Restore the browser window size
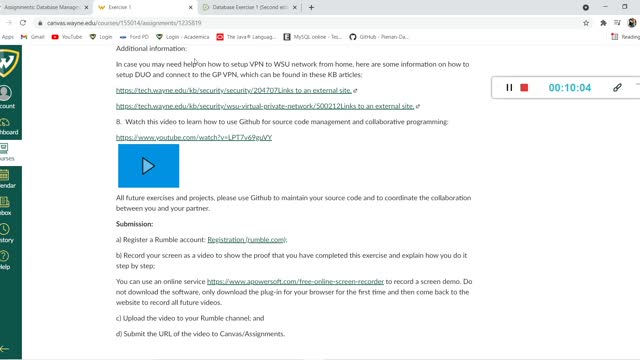The width and height of the screenshot is (640, 360). click(624, 7)
